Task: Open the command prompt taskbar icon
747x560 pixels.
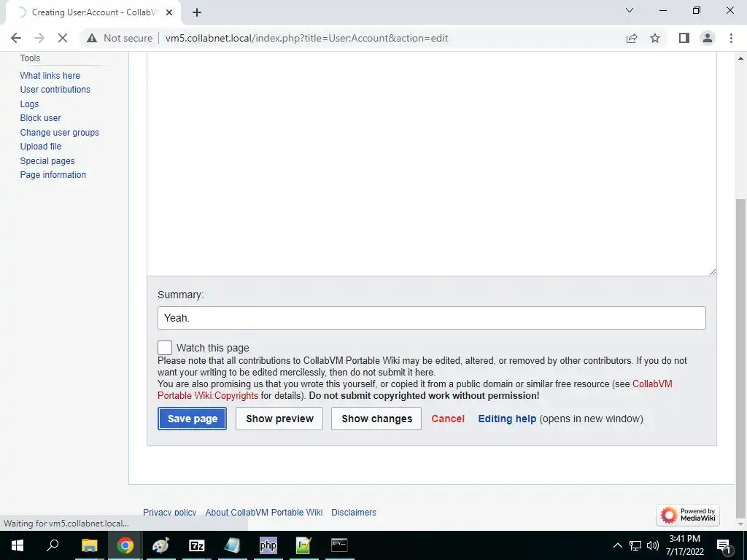Action: point(339,545)
